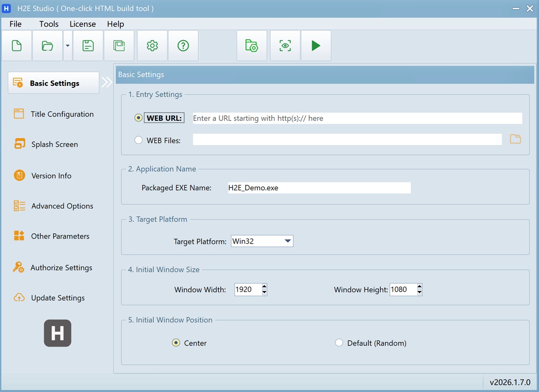Click the Update Settings sidebar icon

click(58, 298)
